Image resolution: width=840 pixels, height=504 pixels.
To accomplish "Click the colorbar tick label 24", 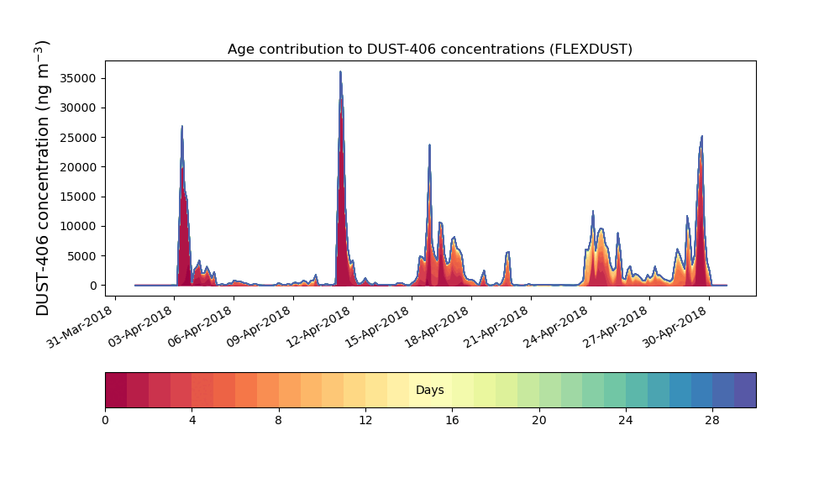I will coord(626,421).
